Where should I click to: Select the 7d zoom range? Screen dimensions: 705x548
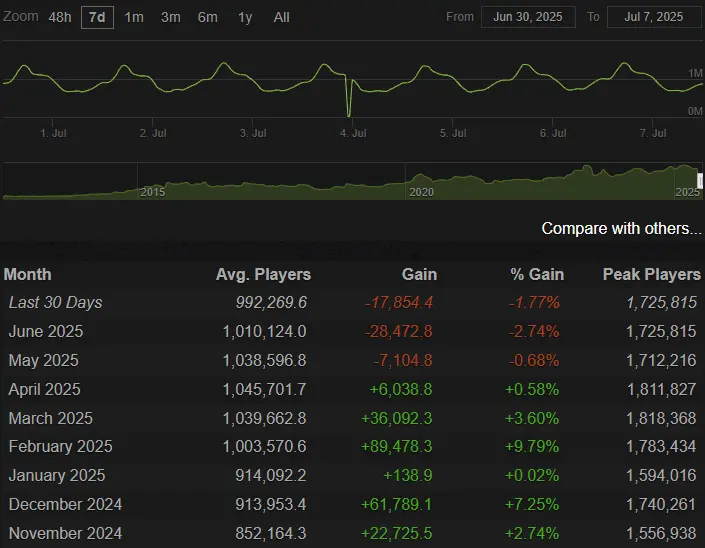[97, 17]
